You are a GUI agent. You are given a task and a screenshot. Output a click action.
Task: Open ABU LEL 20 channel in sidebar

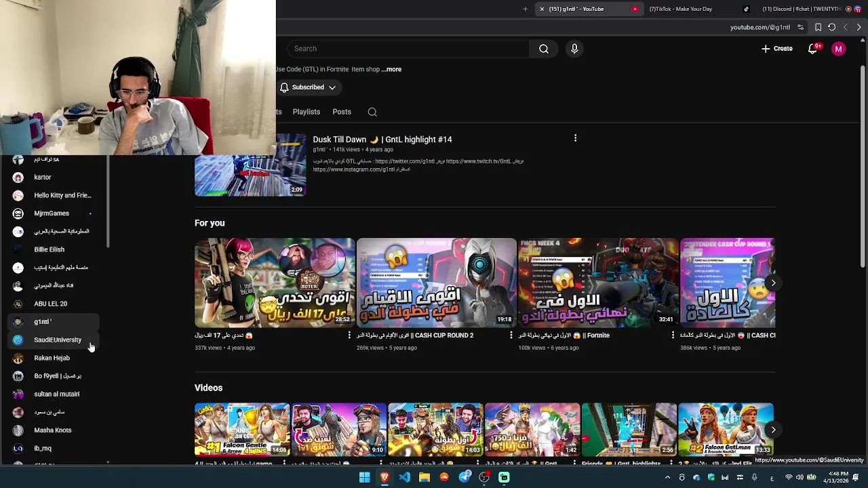[x=54, y=304]
